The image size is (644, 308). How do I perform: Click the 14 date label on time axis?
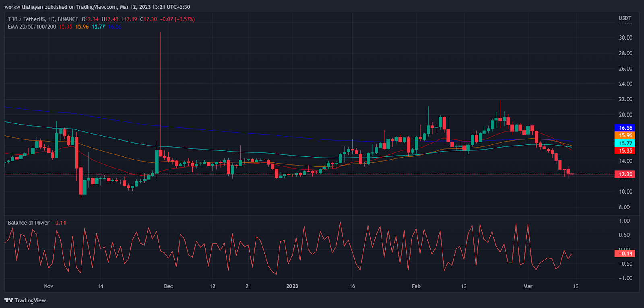101,286
